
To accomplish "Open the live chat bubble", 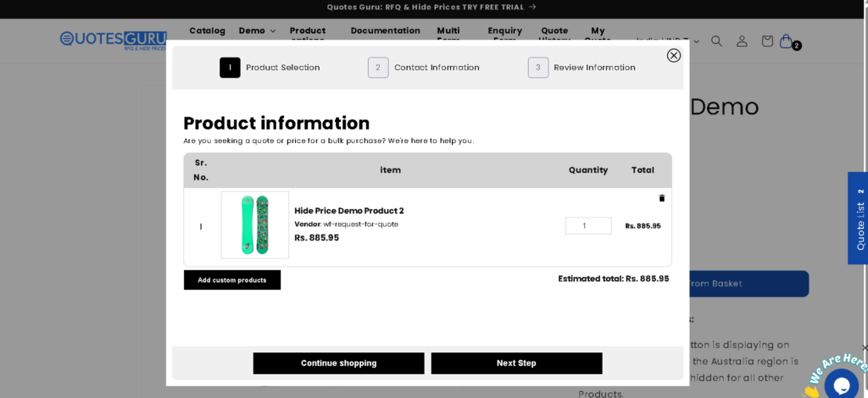I will (x=841, y=384).
